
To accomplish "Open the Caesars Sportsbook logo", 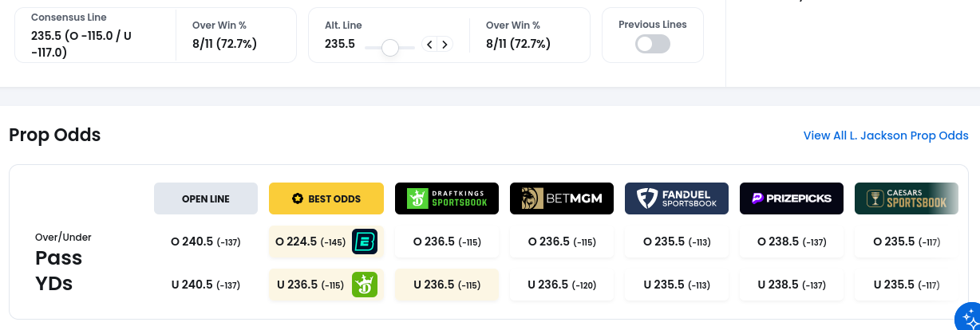I will pyautogui.click(x=906, y=198).
